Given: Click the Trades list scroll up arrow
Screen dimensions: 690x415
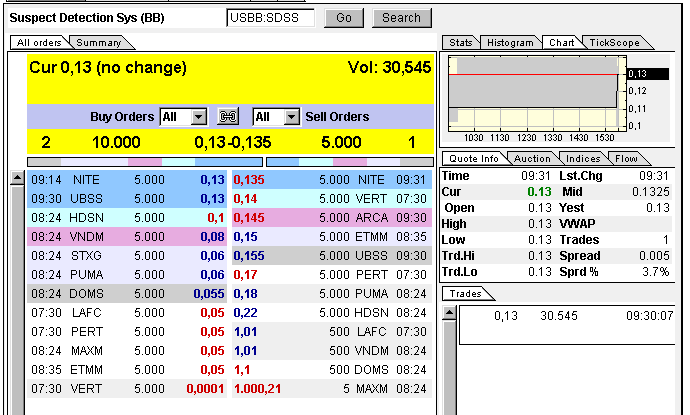Looking at the screenshot, I should pos(449,313).
